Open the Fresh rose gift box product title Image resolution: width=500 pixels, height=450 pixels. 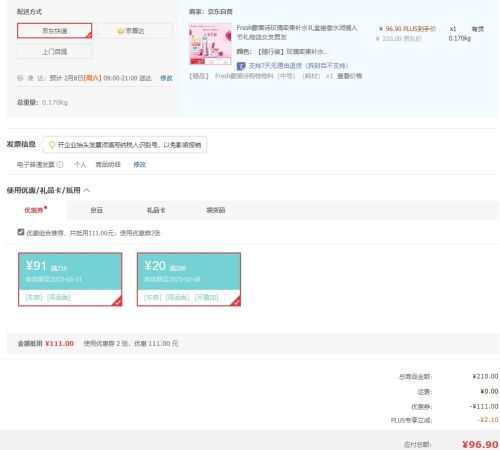tap(297, 32)
